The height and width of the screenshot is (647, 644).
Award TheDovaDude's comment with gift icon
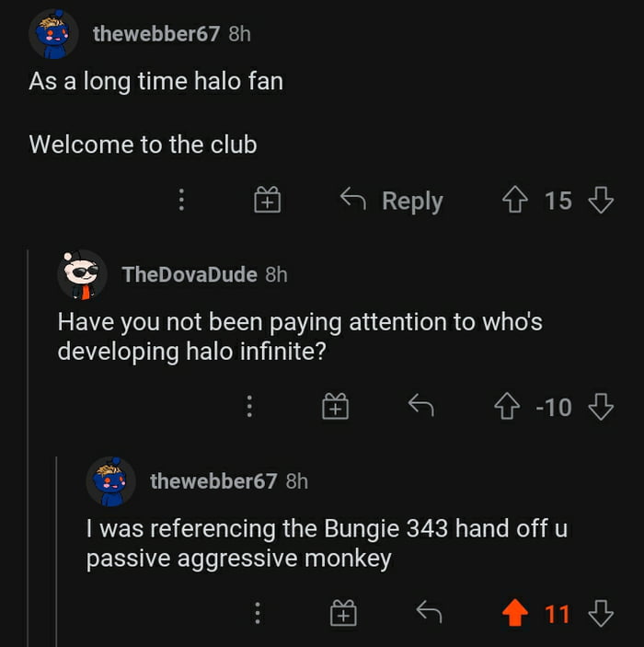(x=335, y=407)
